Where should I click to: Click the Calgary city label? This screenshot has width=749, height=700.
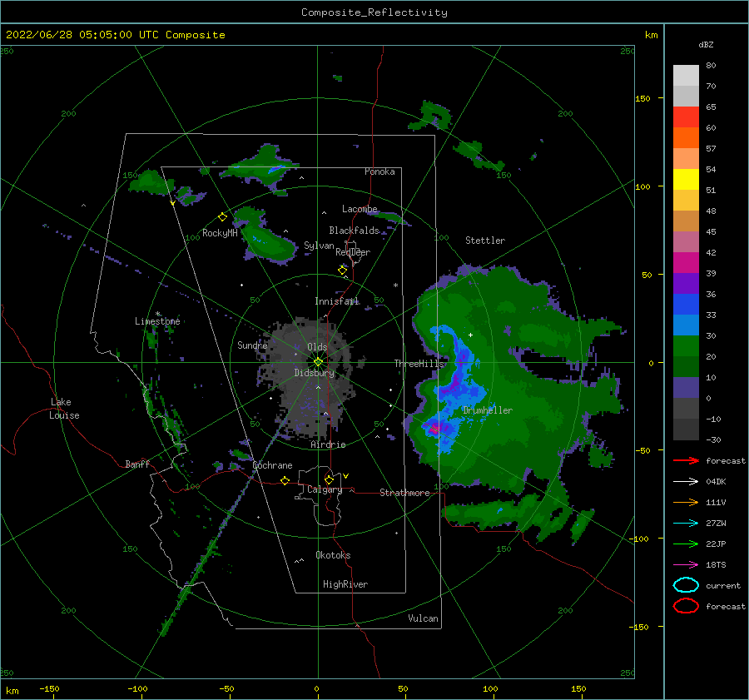pos(325,489)
